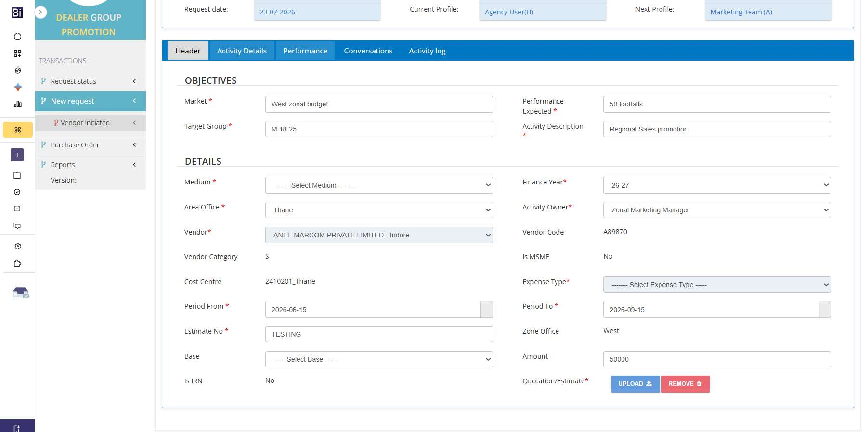Expand the Vendor Initiated submenu
The image size is (868, 432).
(91, 123)
